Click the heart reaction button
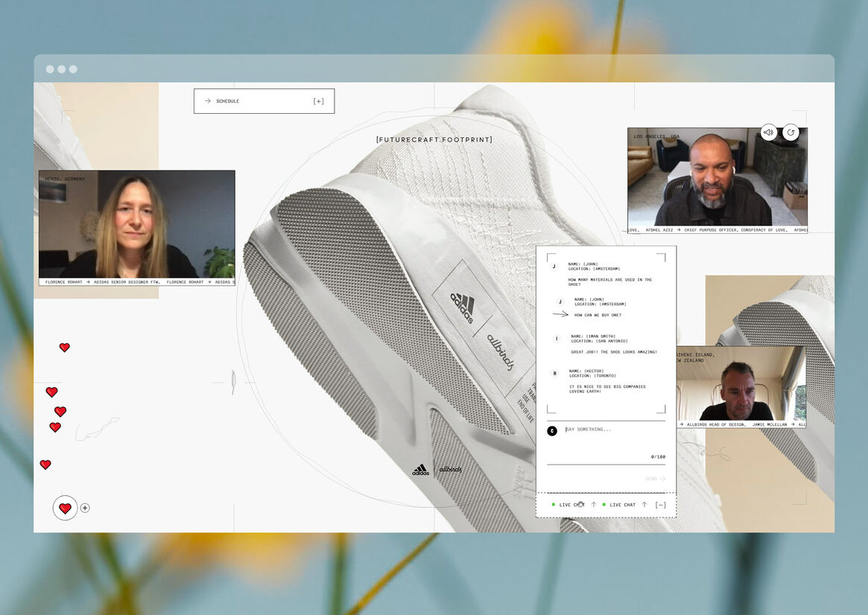Screen dimensions: 868x615 tap(65, 508)
